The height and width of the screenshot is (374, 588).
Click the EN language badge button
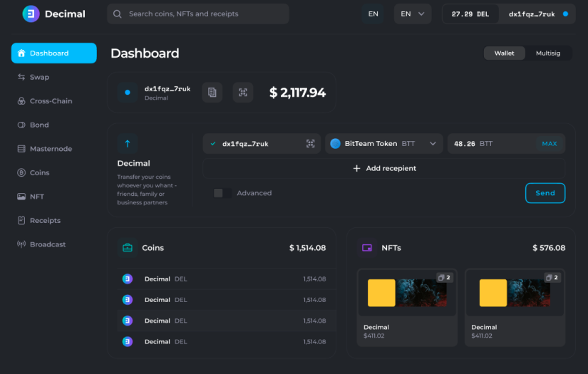pos(373,14)
